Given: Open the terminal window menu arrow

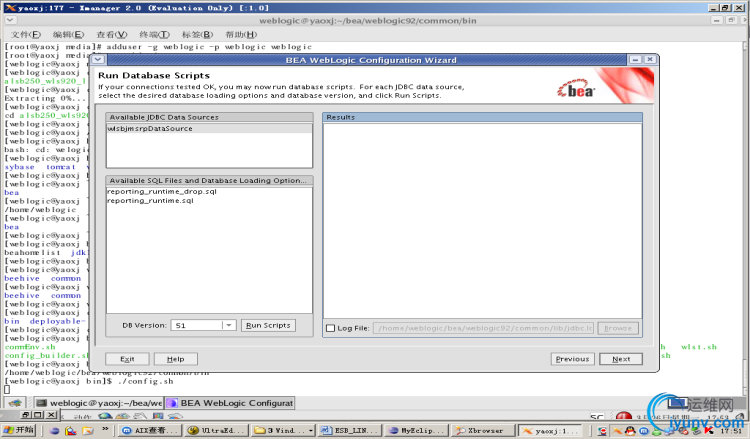Looking at the screenshot, I should (x=11, y=20).
